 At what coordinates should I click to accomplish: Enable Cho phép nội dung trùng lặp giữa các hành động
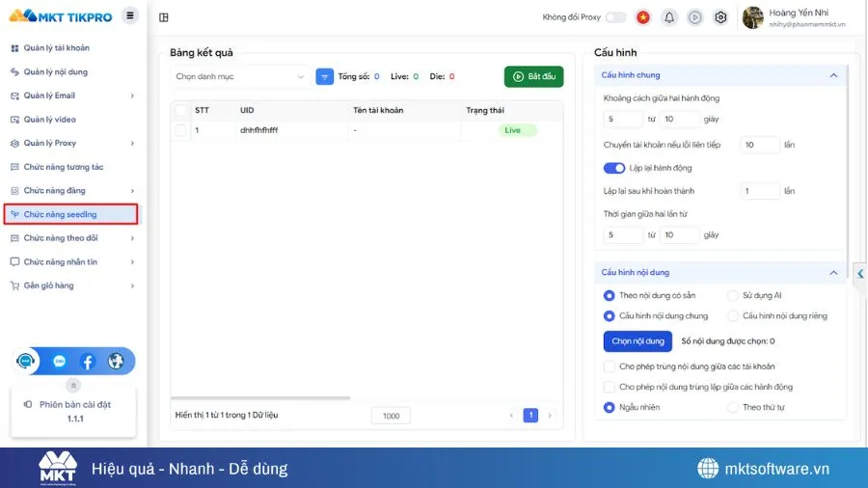pyautogui.click(x=609, y=387)
